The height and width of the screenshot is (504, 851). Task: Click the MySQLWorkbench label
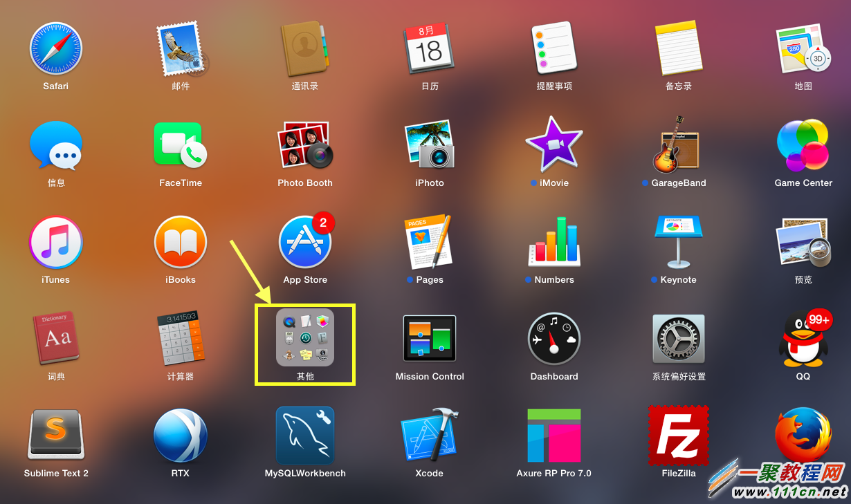[x=305, y=474]
